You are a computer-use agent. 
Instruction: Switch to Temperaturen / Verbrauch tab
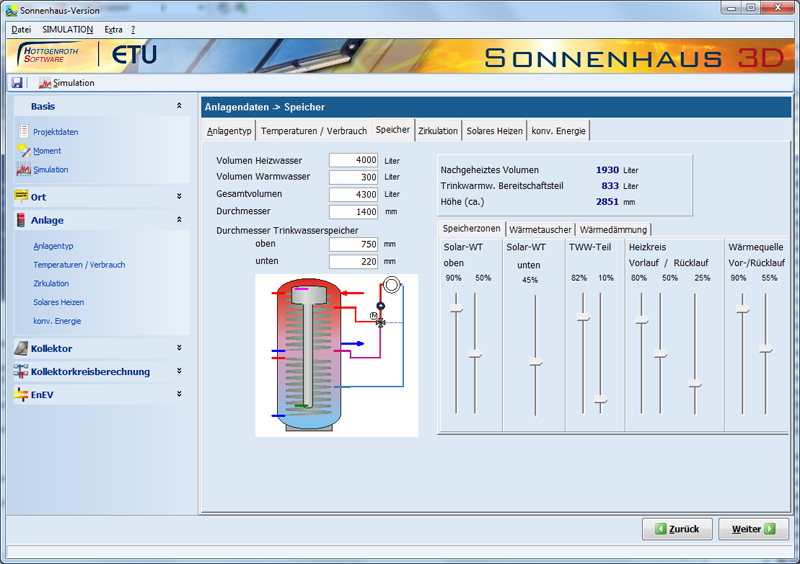tap(314, 131)
